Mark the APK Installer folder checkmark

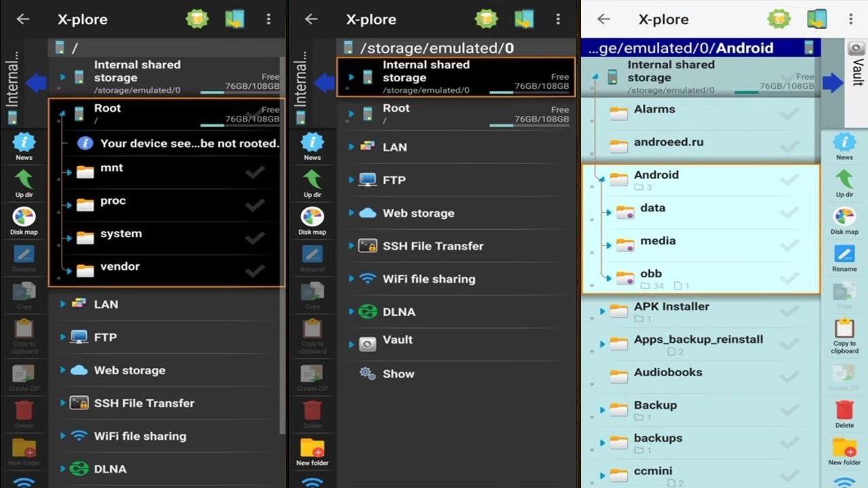click(789, 311)
